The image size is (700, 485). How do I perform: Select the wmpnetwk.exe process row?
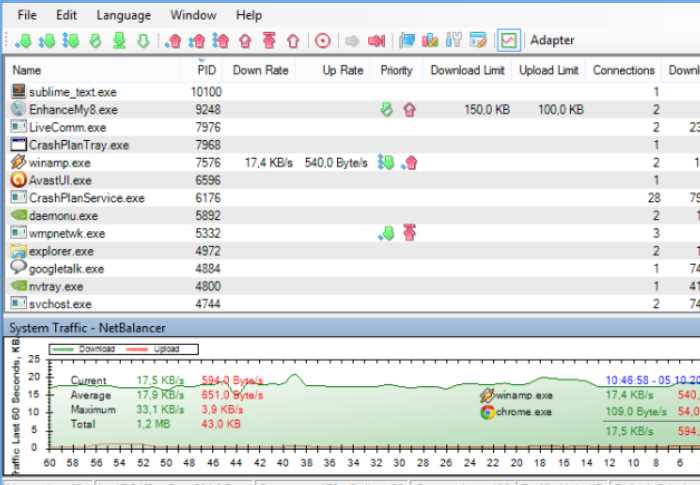(352, 233)
